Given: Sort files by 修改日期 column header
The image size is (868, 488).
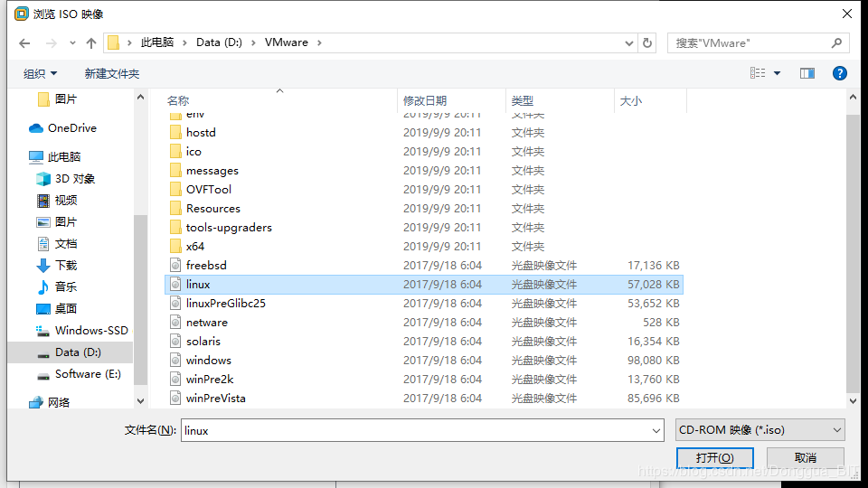Looking at the screenshot, I should [425, 100].
